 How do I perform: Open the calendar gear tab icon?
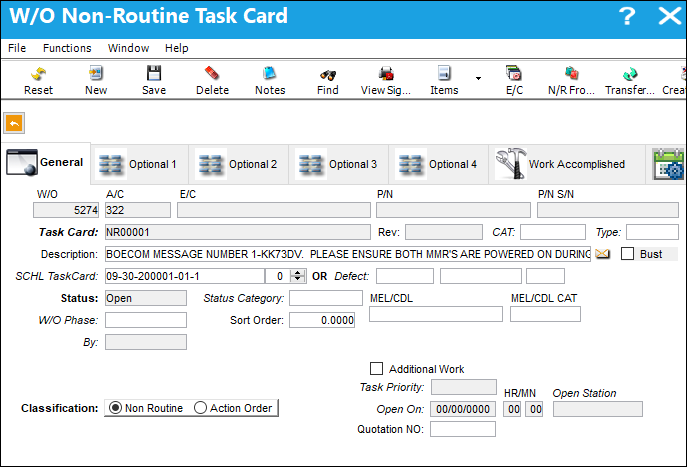[668, 164]
